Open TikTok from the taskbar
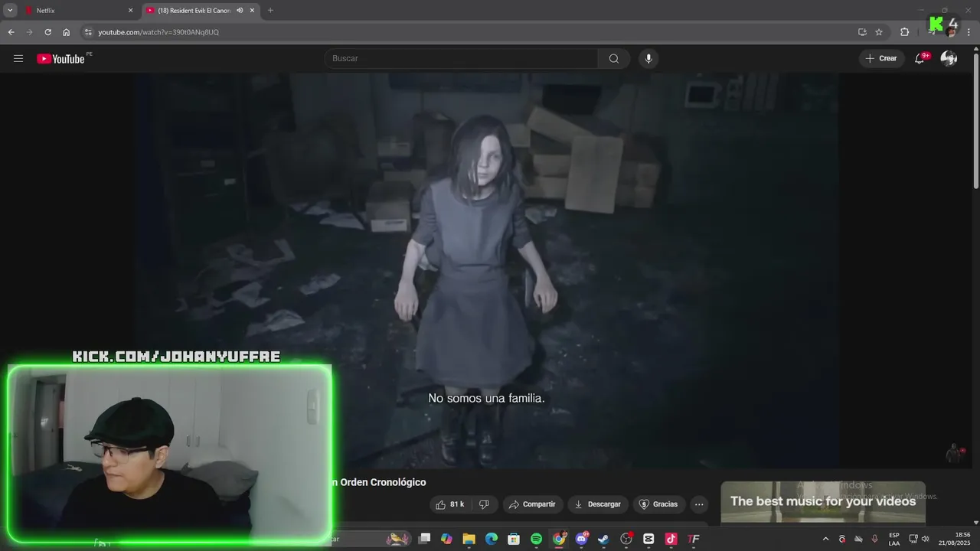The image size is (980, 551). point(671,539)
